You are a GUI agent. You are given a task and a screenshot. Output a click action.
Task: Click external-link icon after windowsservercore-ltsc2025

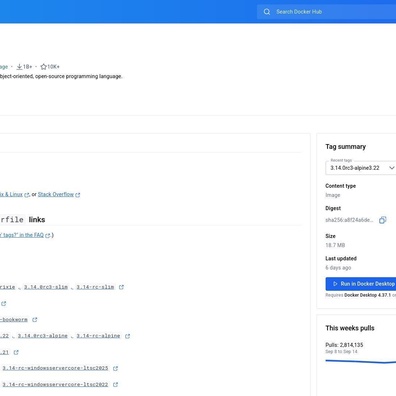(115, 368)
